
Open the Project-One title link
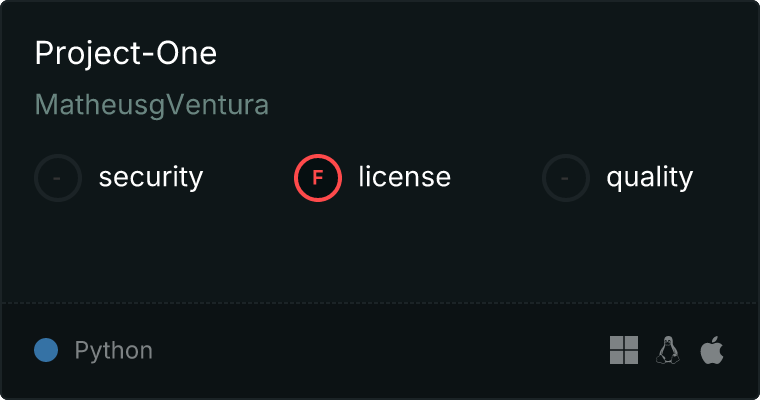pyautogui.click(x=126, y=53)
